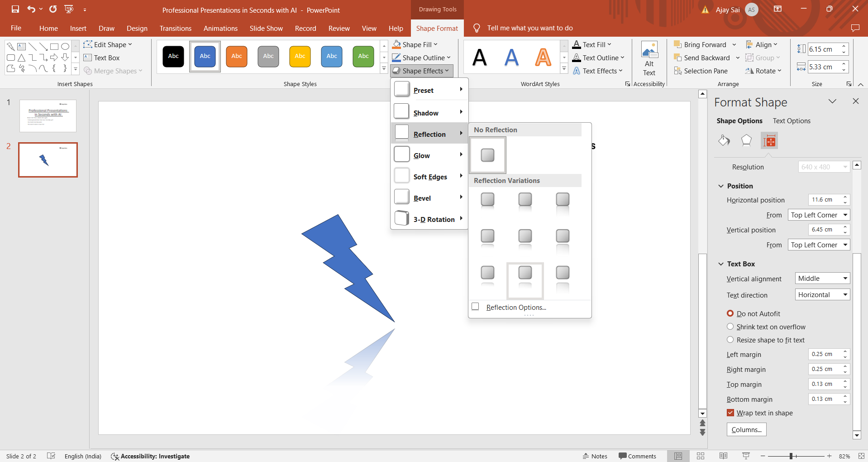Click the Undo arrow icon
This screenshot has width=868, height=462.
click(x=31, y=9)
